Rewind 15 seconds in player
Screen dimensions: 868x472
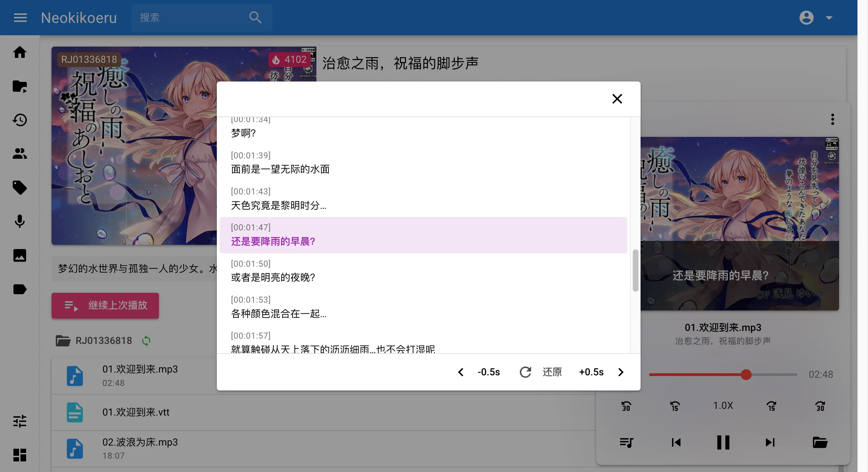[x=675, y=406]
